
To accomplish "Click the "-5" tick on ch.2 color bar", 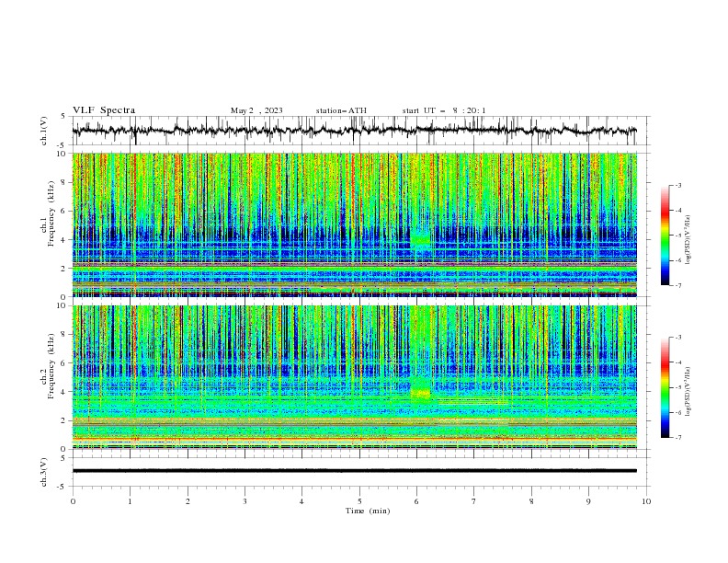I will click(x=677, y=387).
